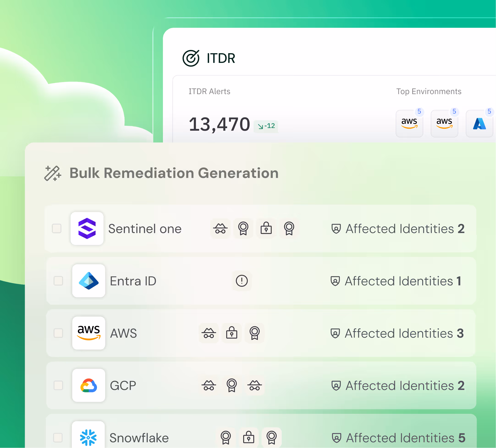The width and height of the screenshot is (496, 448).
Task: Click the incognito icon in AWS row
Action: point(209,333)
